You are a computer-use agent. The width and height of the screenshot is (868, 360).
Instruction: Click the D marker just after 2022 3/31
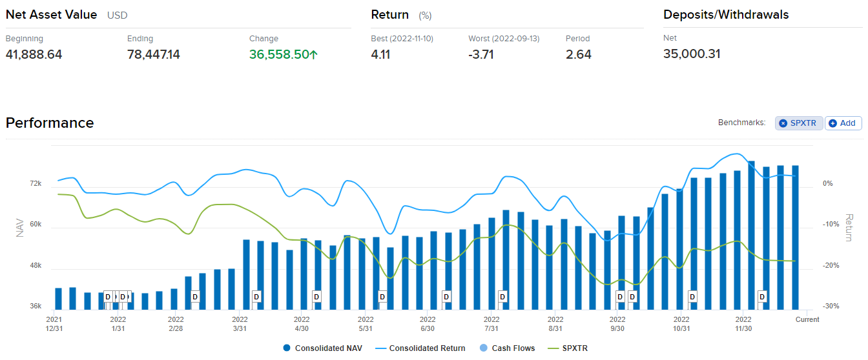point(256,296)
